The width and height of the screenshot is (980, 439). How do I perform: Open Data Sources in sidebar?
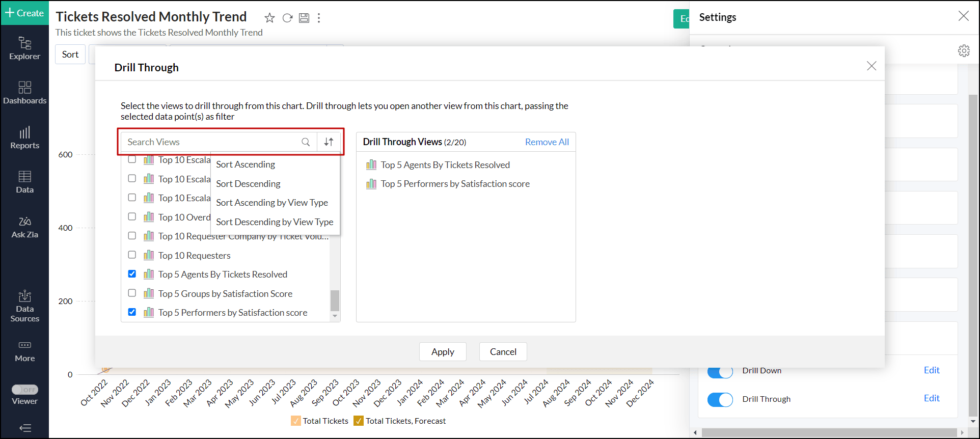tap(24, 306)
